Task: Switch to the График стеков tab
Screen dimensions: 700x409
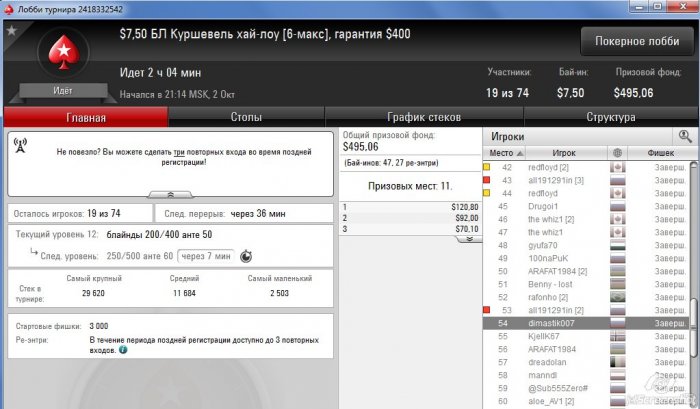Action: click(x=424, y=117)
